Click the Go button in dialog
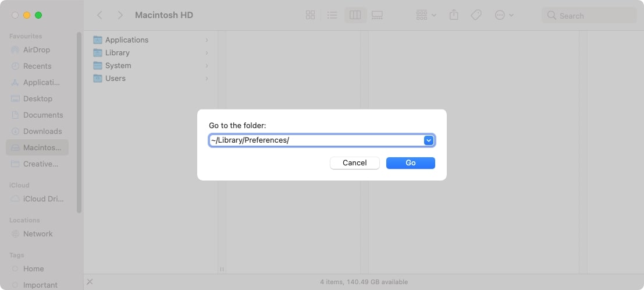 coord(410,163)
